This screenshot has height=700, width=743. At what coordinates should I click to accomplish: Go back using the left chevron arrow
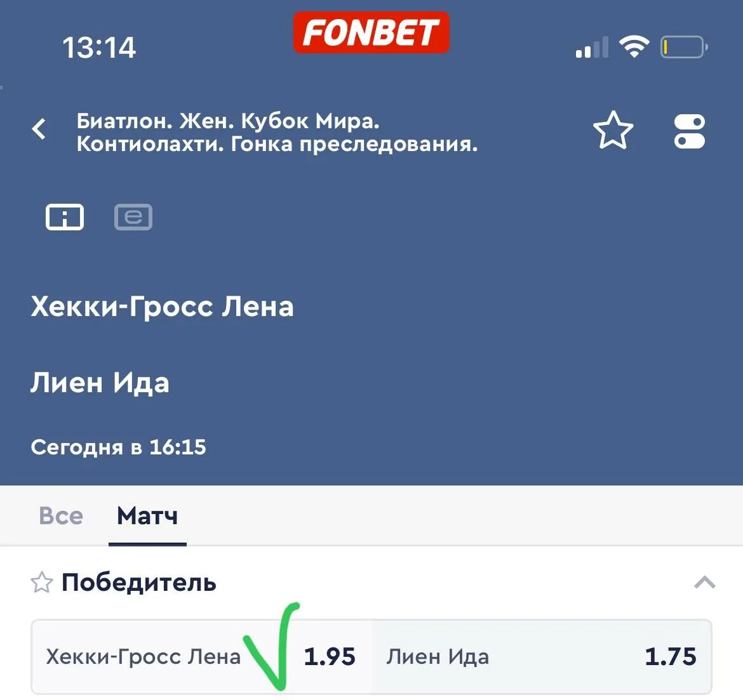pos(39,128)
